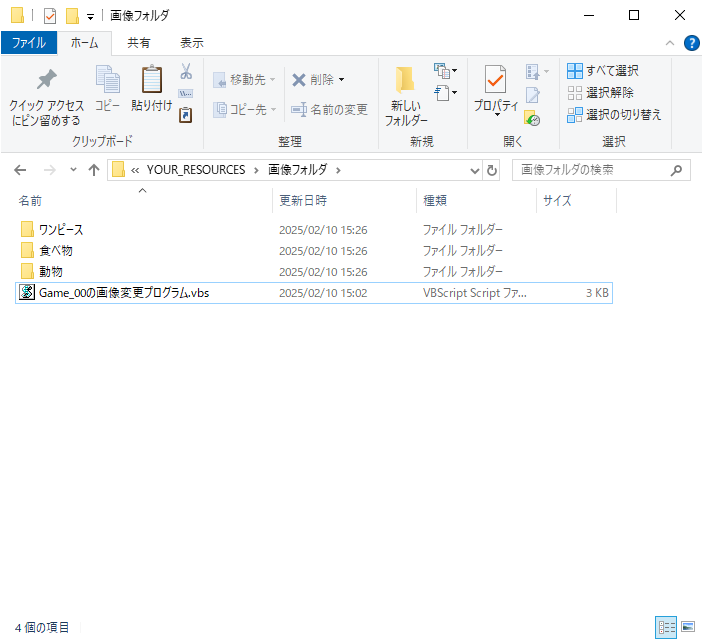
Task: Sort by 種類 column header
Action: 435,200
